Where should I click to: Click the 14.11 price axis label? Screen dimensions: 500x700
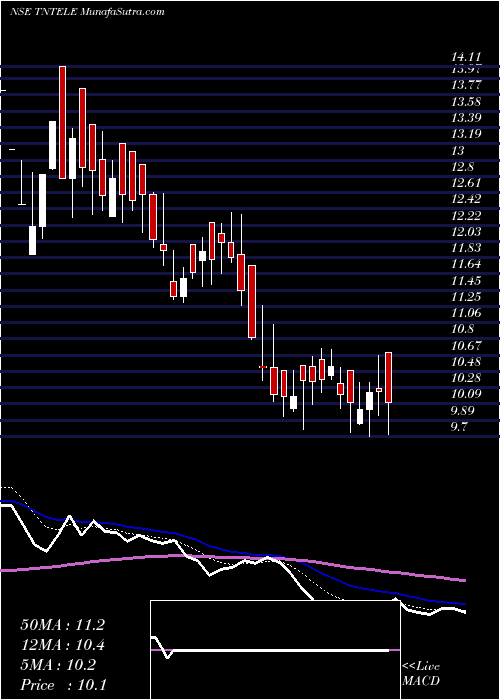click(466, 57)
